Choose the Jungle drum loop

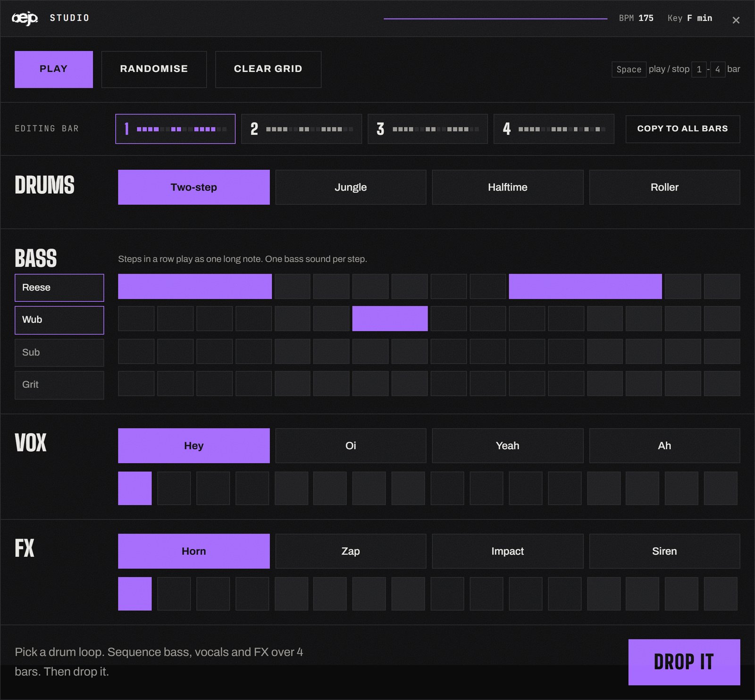pyautogui.click(x=351, y=187)
